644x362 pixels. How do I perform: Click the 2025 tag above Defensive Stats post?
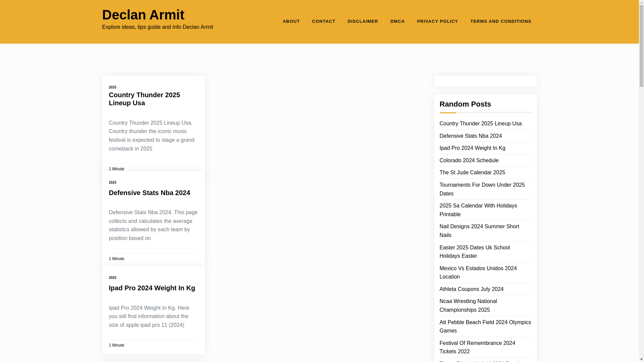click(x=112, y=182)
